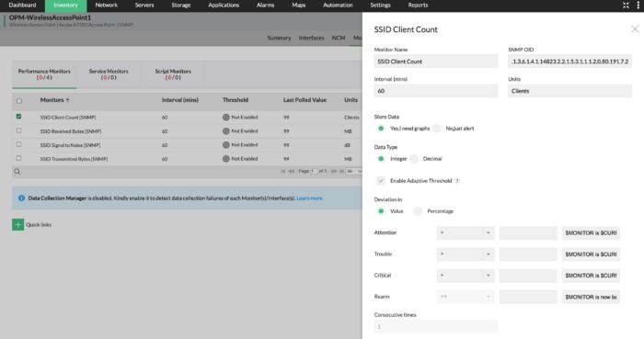This screenshot has width=644, height=339.
Task: Check the SSID Transmitted Bytes row checkbox
Action: tap(19, 158)
